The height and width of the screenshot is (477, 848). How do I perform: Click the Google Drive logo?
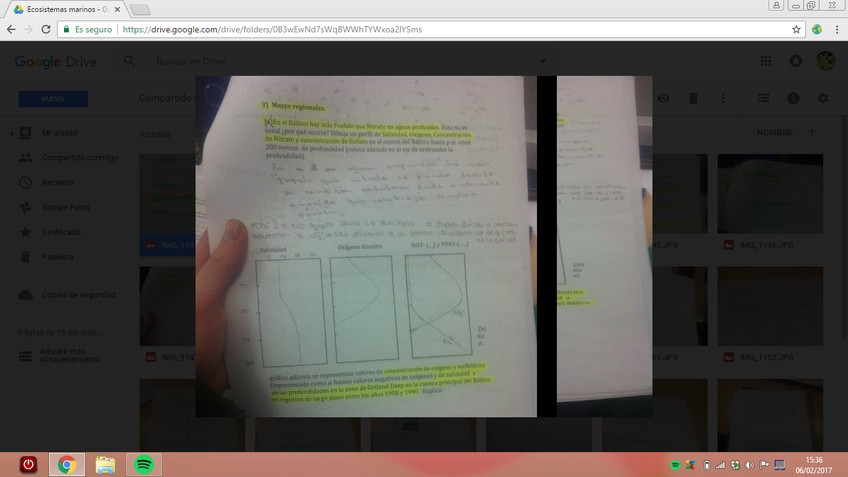(x=55, y=62)
